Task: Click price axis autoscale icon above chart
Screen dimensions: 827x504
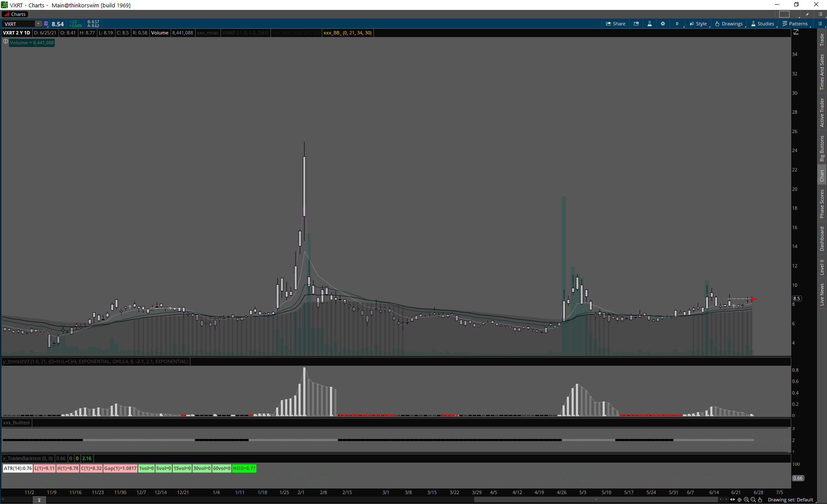Action: [x=796, y=32]
